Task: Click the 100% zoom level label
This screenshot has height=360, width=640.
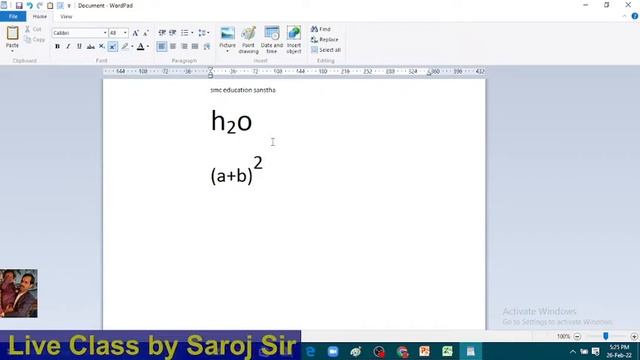Action: [x=563, y=336]
